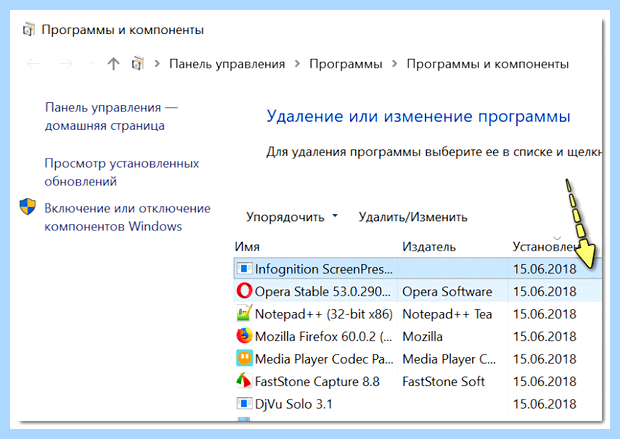Click the Windows shield icon

(28, 206)
